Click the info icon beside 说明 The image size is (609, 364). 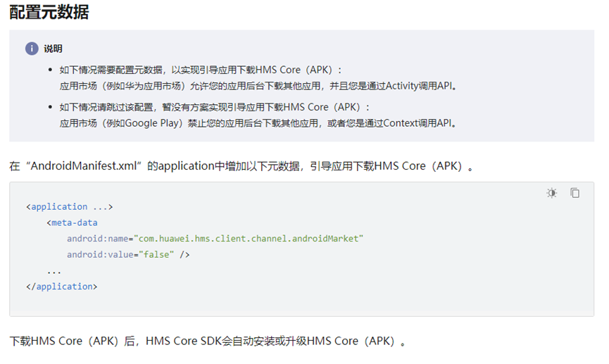coord(32,49)
